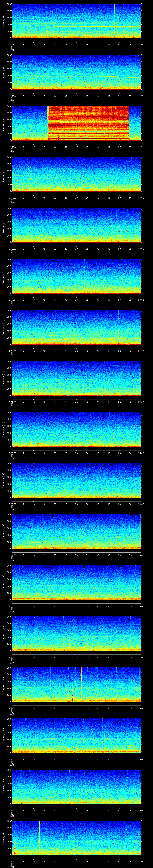This screenshot has height=868, width=153.
Task: Click the spectrogram panel starting at 9:18:00
Action: point(76,225)
